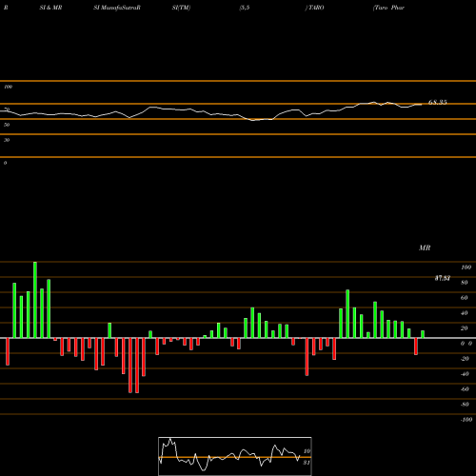The height and width of the screenshot is (476, 476).
Task: Click the '(Taro Phar' company name text
Action: (388, 8)
